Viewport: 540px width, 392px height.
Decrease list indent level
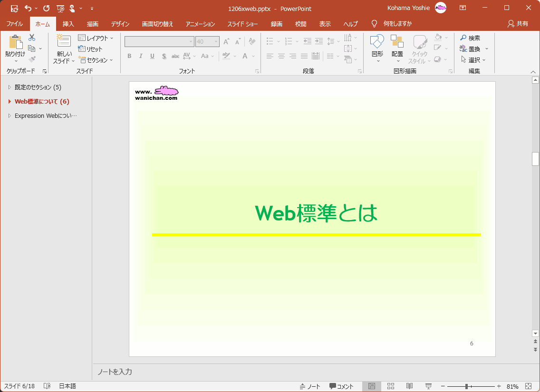(307, 41)
